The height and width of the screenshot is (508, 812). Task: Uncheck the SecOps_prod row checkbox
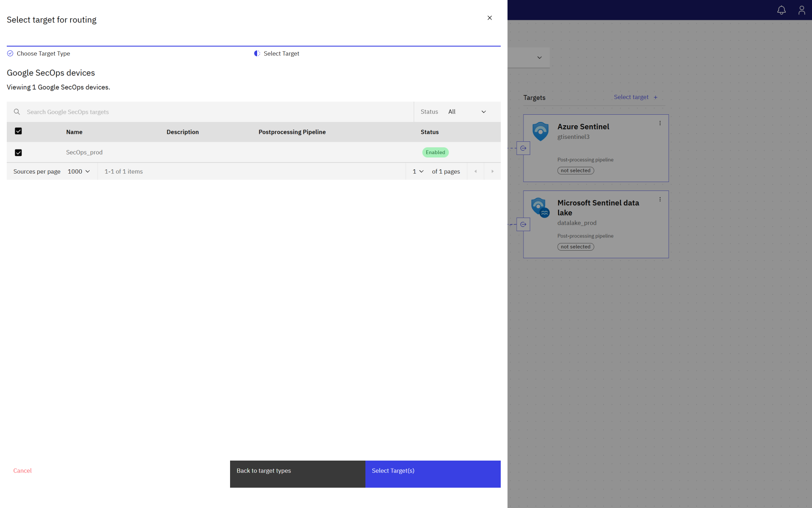point(19,152)
